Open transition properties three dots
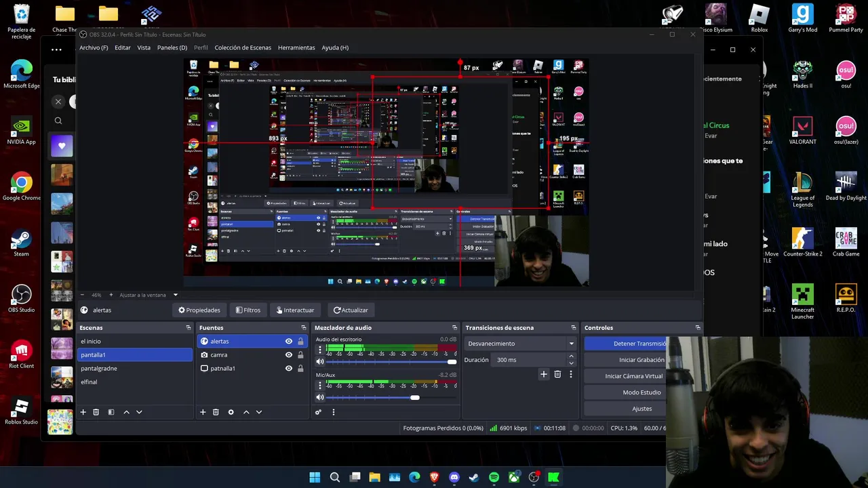The image size is (868, 488). click(571, 374)
